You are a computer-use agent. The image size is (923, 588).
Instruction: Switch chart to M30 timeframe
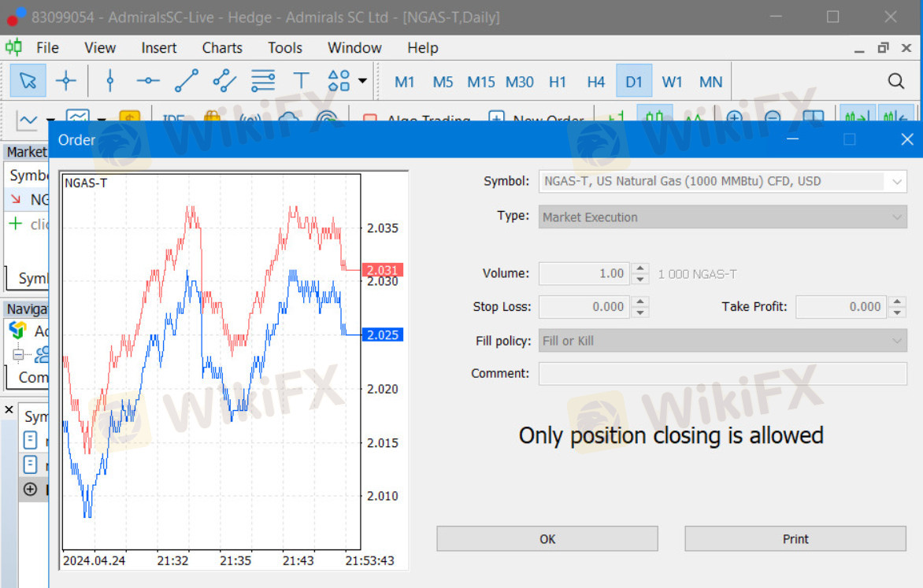[519, 82]
